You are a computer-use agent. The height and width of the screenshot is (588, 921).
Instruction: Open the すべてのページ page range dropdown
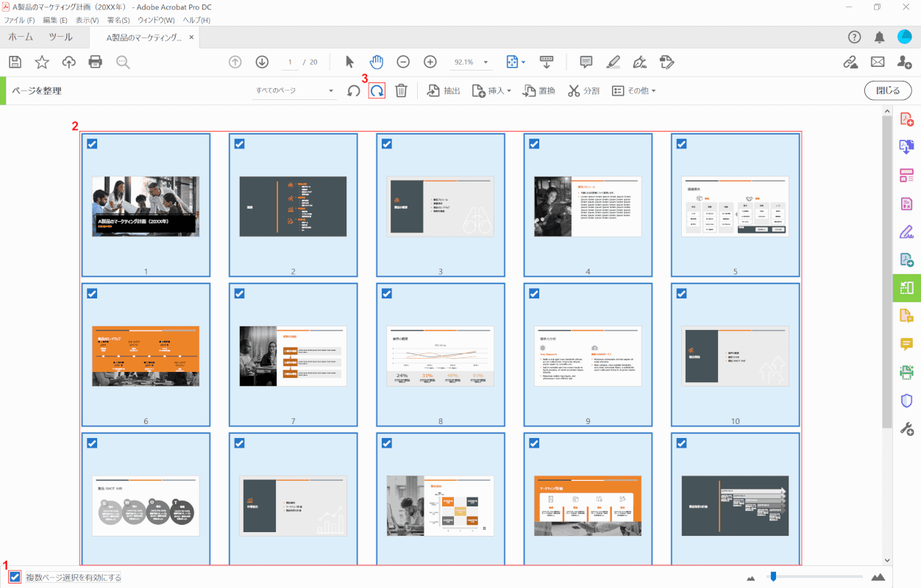pyautogui.click(x=294, y=91)
